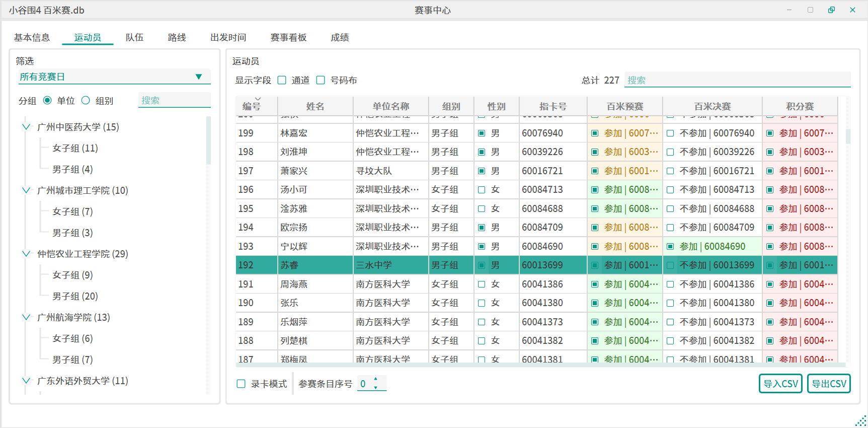Click the athlete search field beside 总计
This screenshot has width=868, height=428.
coord(737,80)
